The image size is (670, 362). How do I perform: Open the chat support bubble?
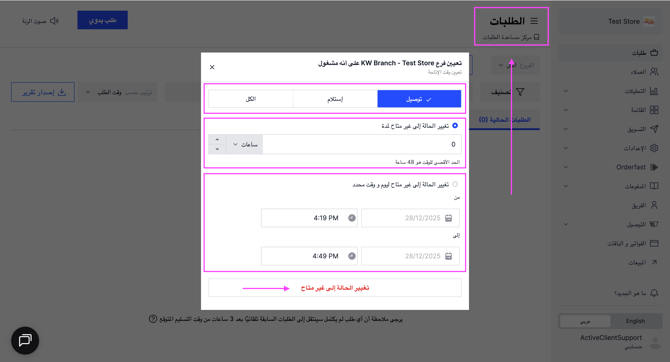point(25,341)
